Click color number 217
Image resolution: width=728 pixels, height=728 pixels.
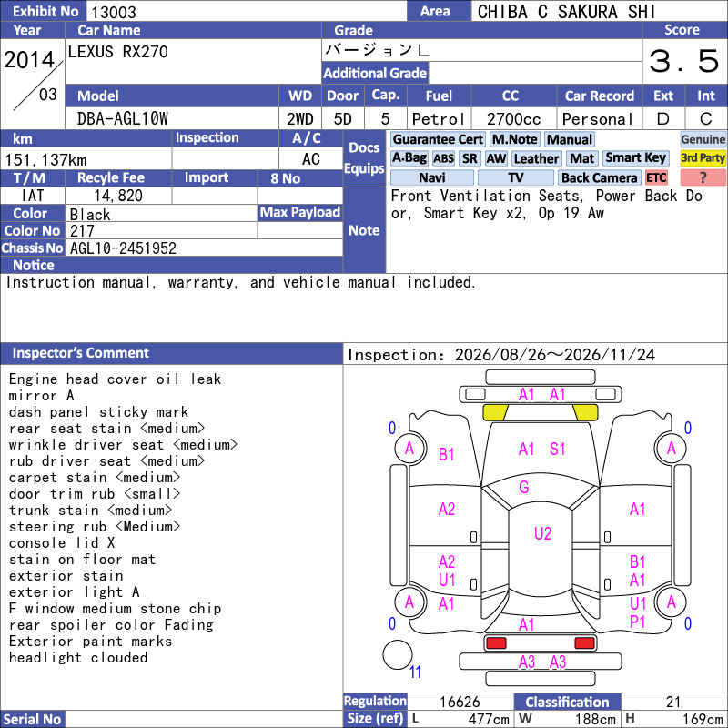point(82,231)
